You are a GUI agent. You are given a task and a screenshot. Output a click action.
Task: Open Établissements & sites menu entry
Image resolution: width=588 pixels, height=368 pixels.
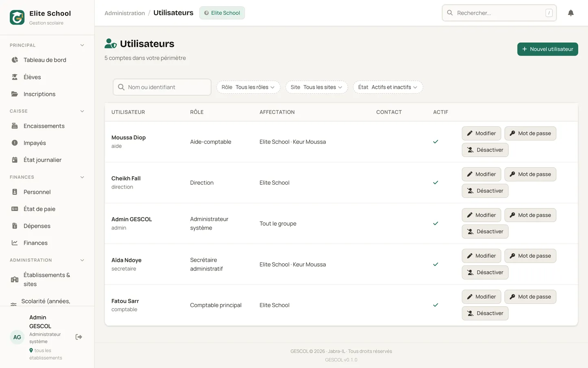(x=47, y=280)
